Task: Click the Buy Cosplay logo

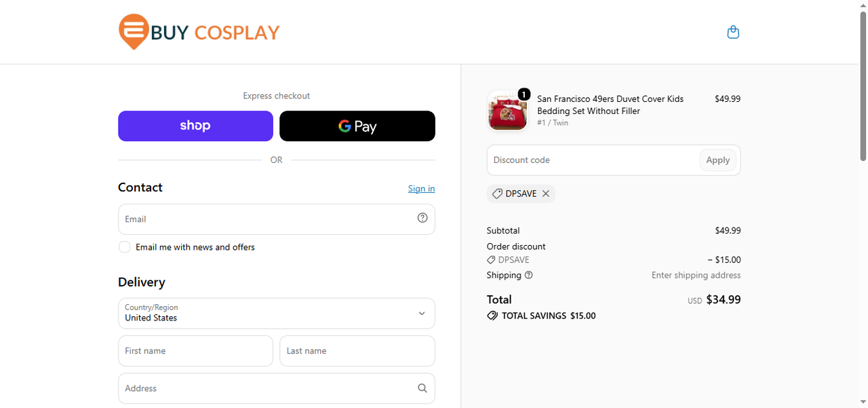Action: pyautogui.click(x=199, y=32)
